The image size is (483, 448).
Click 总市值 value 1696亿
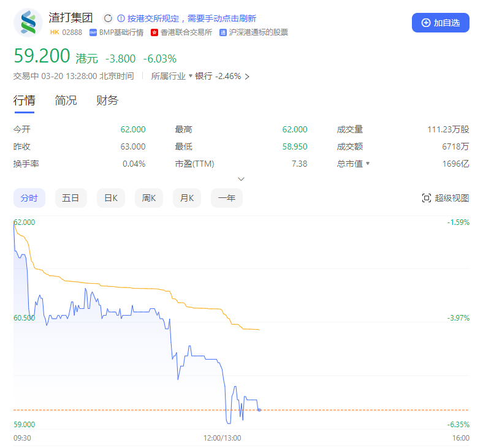coord(455,164)
